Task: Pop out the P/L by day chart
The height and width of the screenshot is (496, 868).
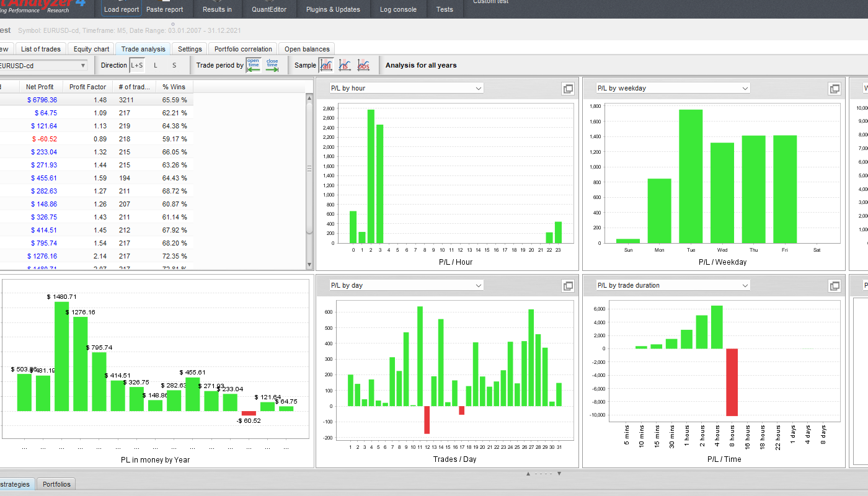Action: coord(567,286)
